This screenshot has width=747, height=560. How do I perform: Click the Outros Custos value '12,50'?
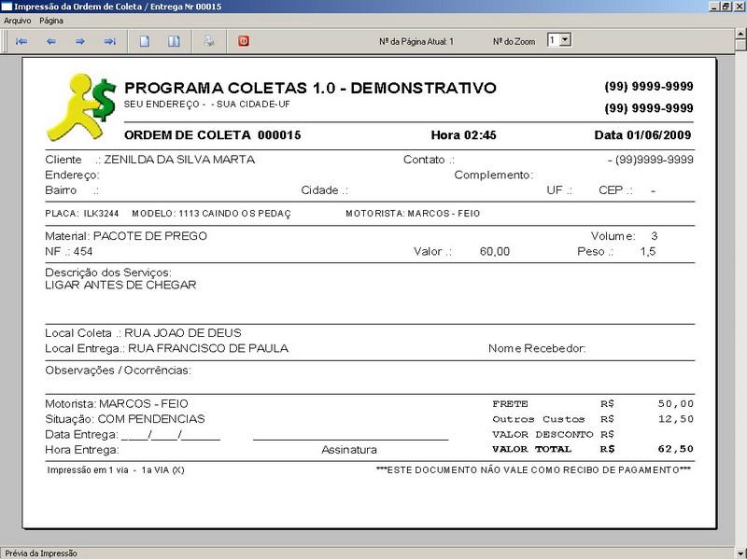click(x=675, y=419)
